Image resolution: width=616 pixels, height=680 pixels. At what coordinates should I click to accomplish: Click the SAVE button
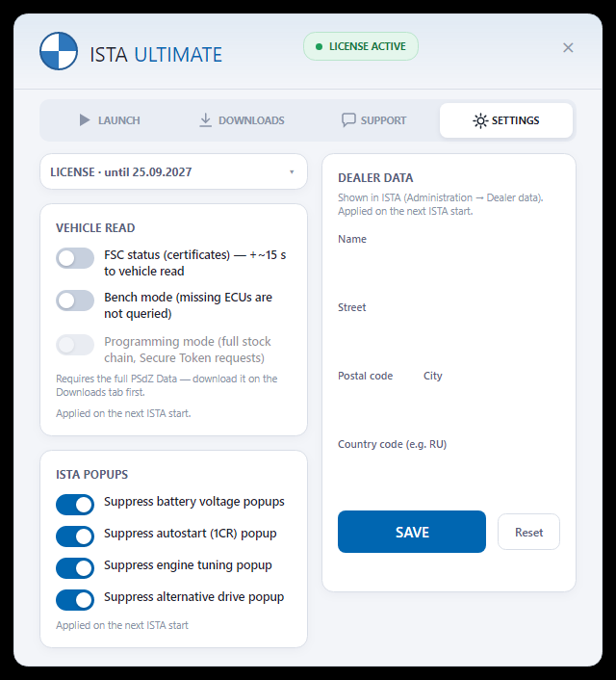412,532
